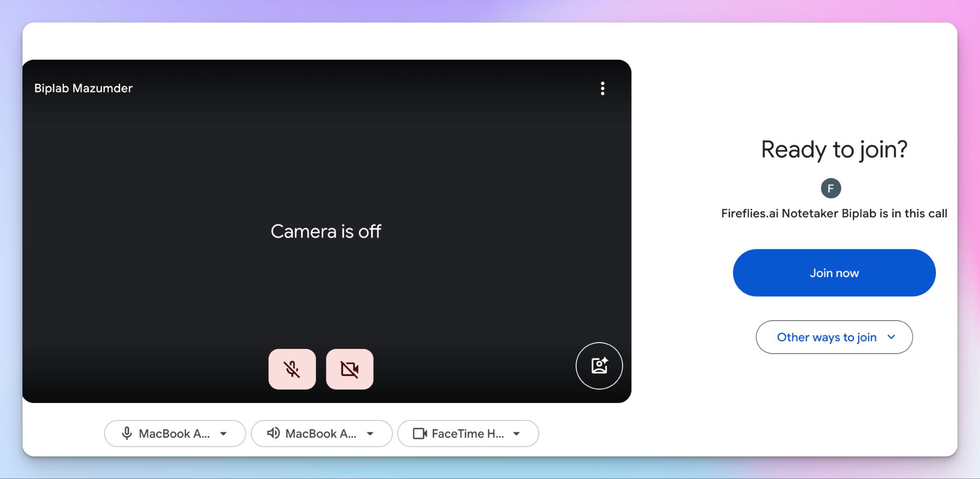Open visual effects and backgrounds button
Viewport: 980px width, 479px height.
click(599, 366)
